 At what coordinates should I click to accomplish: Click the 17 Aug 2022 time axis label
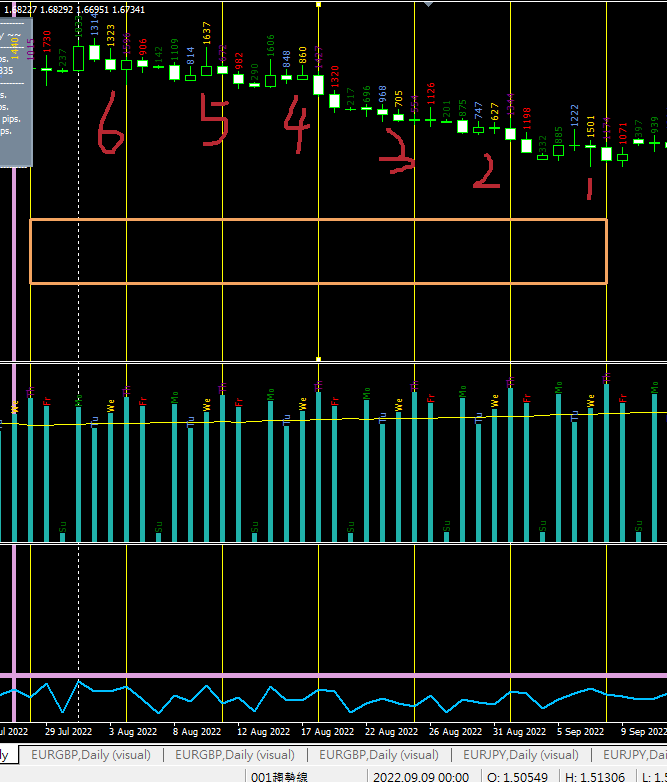pyautogui.click(x=327, y=732)
